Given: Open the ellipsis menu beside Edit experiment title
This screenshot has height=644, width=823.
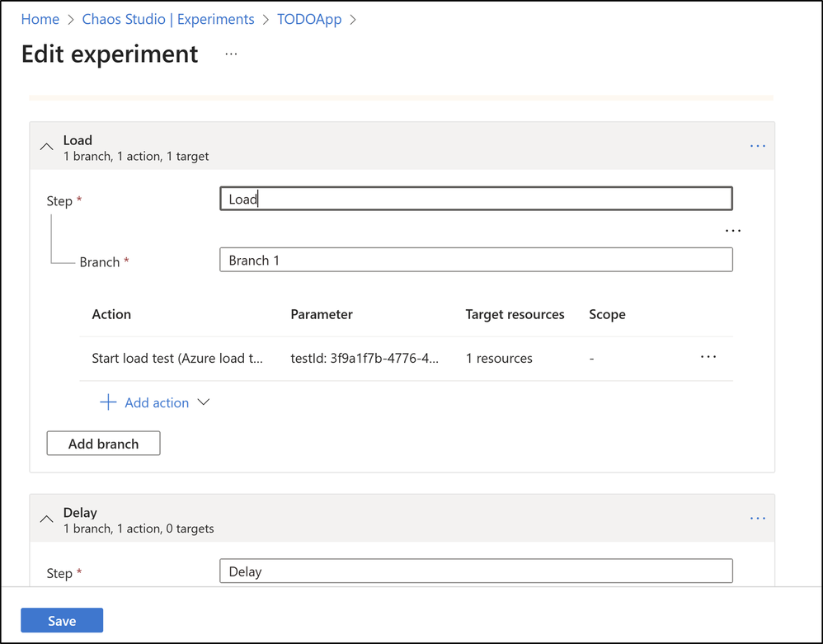Looking at the screenshot, I should click(231, 54).
